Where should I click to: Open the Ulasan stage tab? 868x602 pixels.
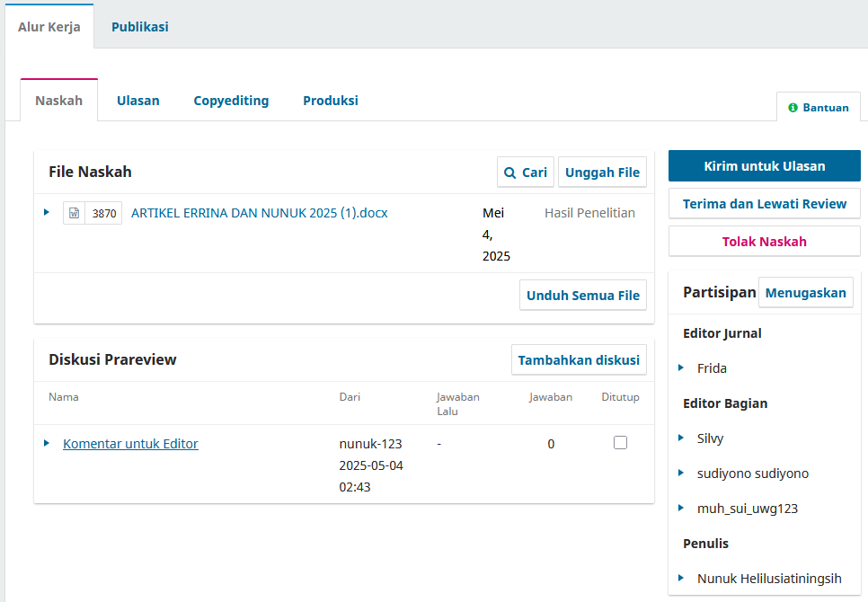[137, 100]
